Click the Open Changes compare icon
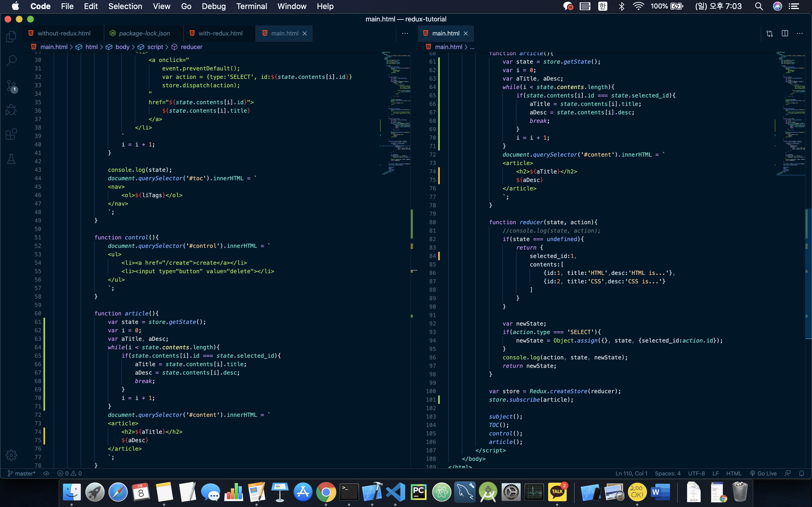This screenshot has width=812, height=507. tap(769, 34)
